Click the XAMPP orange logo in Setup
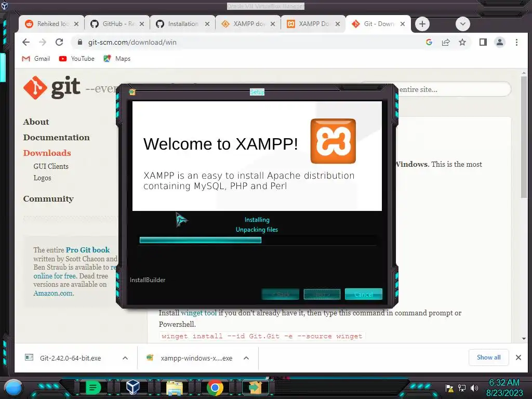Screen dimensions: 532x399 pos(333,141)
